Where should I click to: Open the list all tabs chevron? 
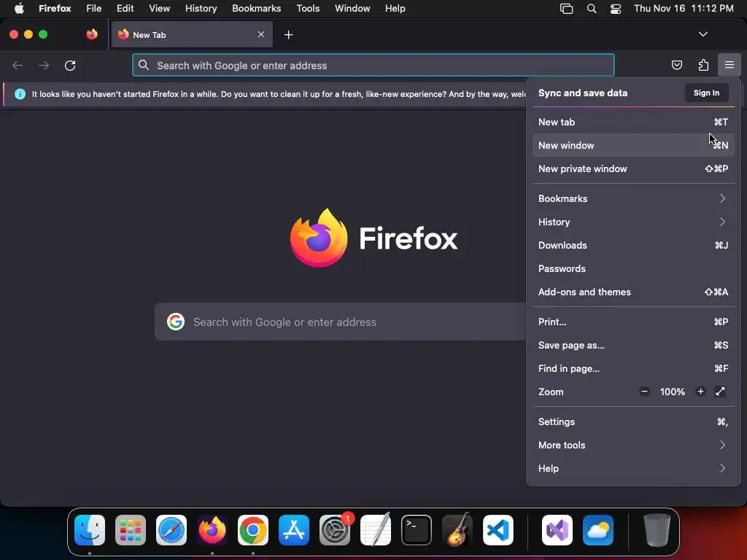(703, 34)
